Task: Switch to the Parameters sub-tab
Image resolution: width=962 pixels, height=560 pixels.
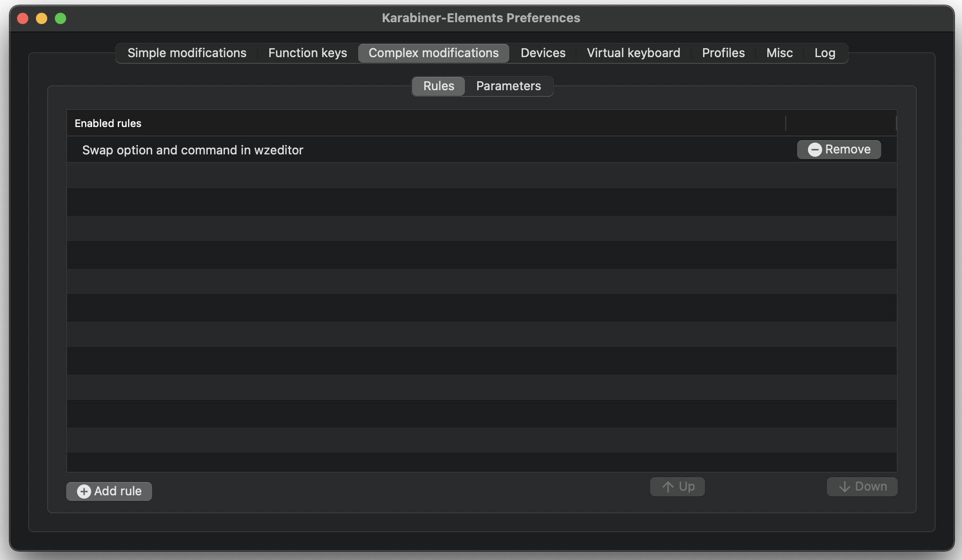Action: [508, 86]
